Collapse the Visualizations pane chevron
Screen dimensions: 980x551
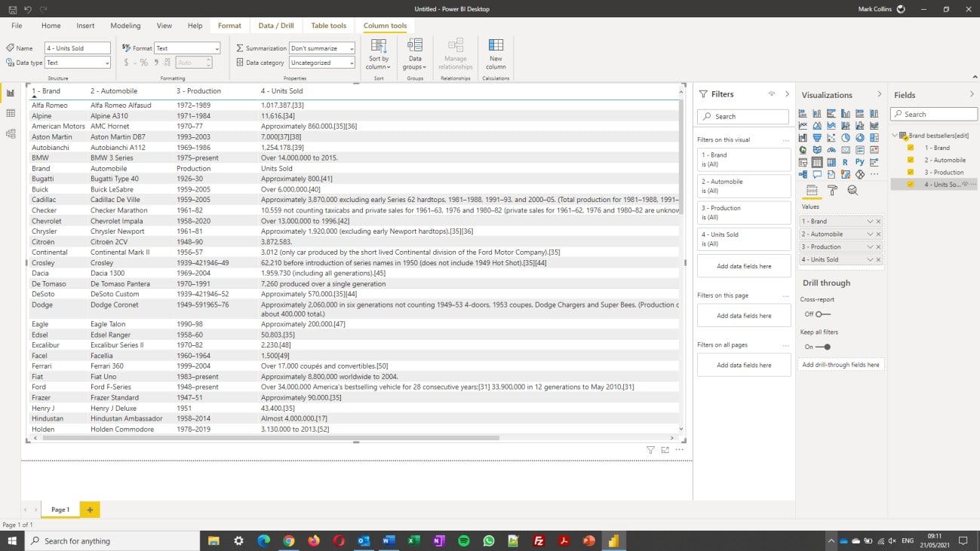pos(879,94)
